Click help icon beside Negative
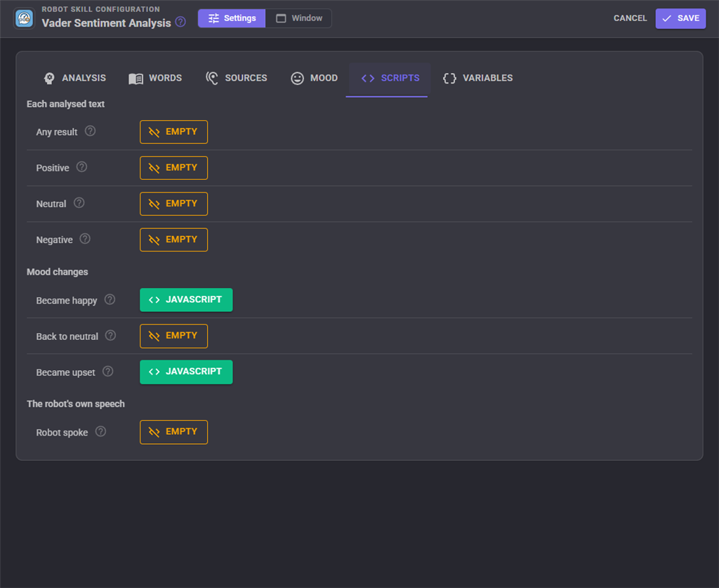 [x=85, y=239]
